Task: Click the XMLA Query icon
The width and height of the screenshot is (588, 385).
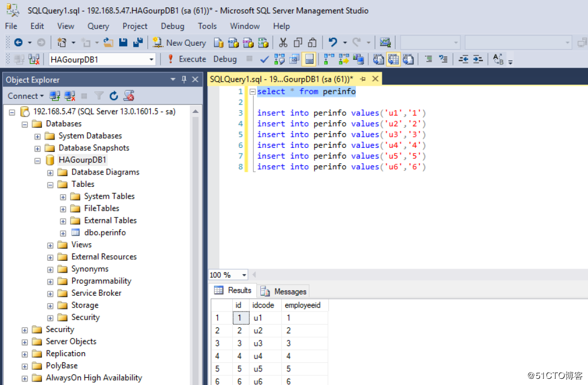Action: 263,43
